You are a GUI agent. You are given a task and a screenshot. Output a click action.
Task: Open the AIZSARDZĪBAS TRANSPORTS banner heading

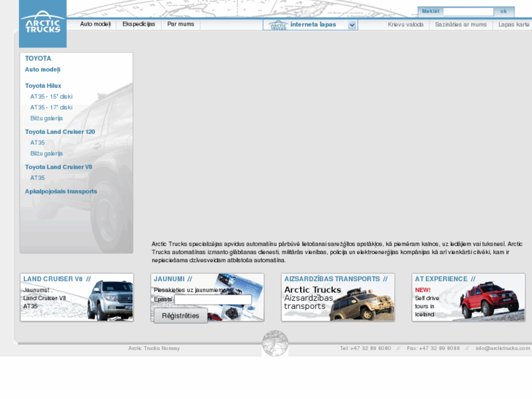click(336, 279)
